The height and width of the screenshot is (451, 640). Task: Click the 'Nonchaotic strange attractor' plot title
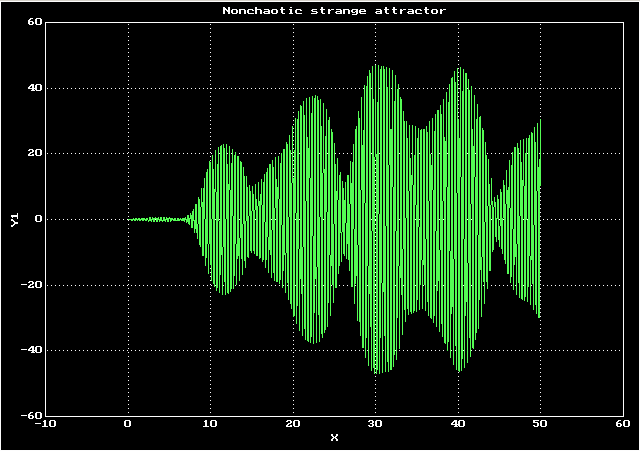(334, 11)
